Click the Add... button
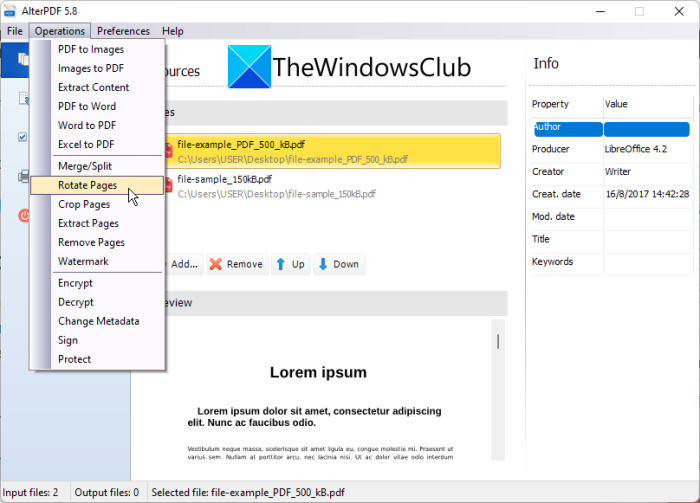The width and height of the screenshot is (700, 503). pyautogui.click(x=184, y=264)
